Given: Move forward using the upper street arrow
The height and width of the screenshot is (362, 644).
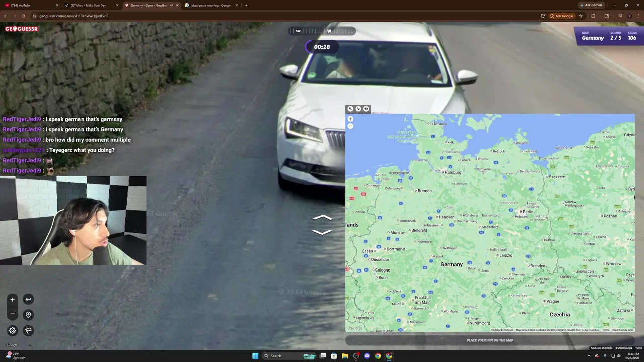Looking at the screenshot, I should click(323, 218).
